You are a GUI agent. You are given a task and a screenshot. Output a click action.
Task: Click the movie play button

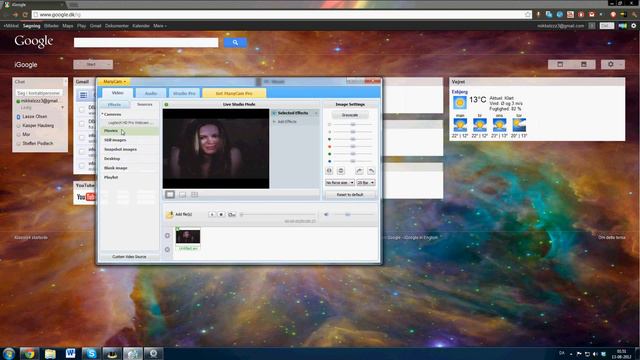pyautogui.click(x=212, y=214)
